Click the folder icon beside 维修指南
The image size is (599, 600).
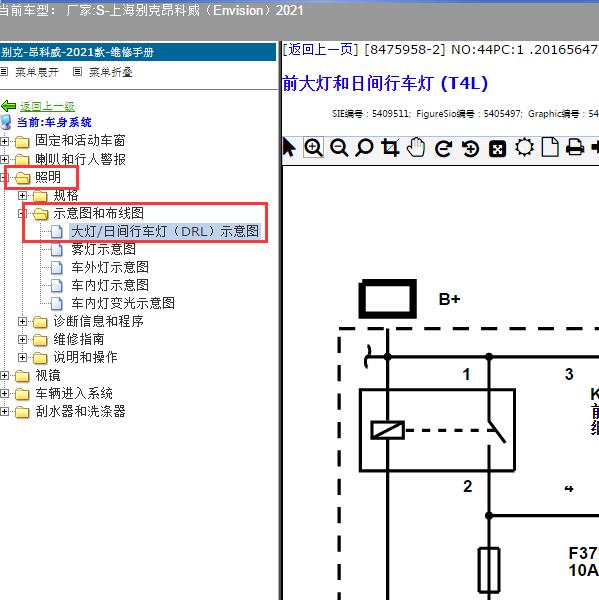(x=40, y=340)
